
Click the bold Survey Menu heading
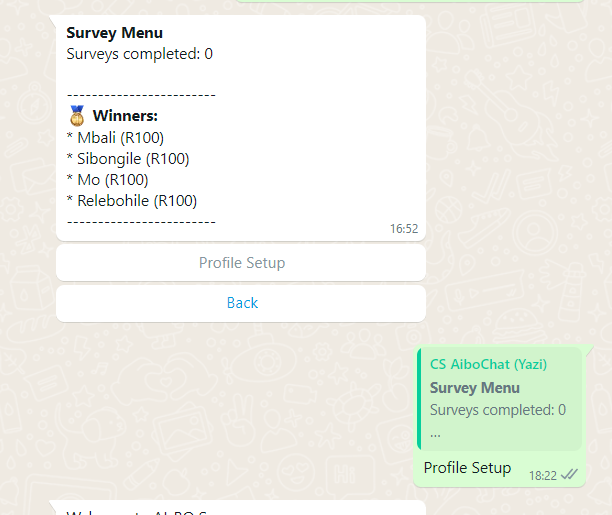(x=114, y=33)
